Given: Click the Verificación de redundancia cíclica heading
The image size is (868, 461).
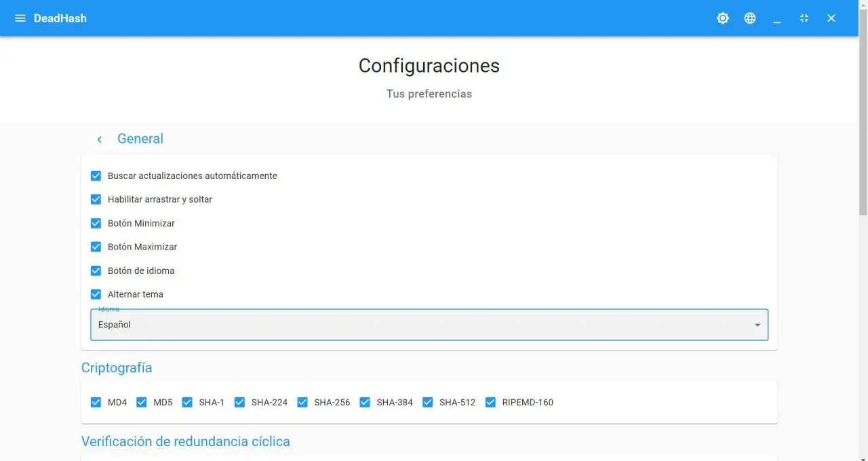Looking at the screenshot, I should tap(185, 441).
